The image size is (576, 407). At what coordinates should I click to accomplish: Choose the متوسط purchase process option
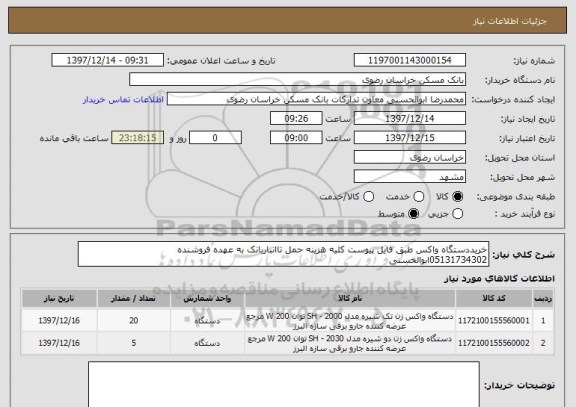click(x=414, y=213)
